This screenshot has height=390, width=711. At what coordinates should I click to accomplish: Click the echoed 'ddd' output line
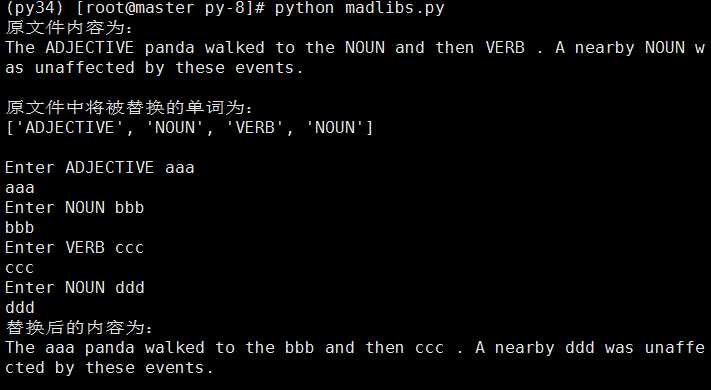pos(20,307)
